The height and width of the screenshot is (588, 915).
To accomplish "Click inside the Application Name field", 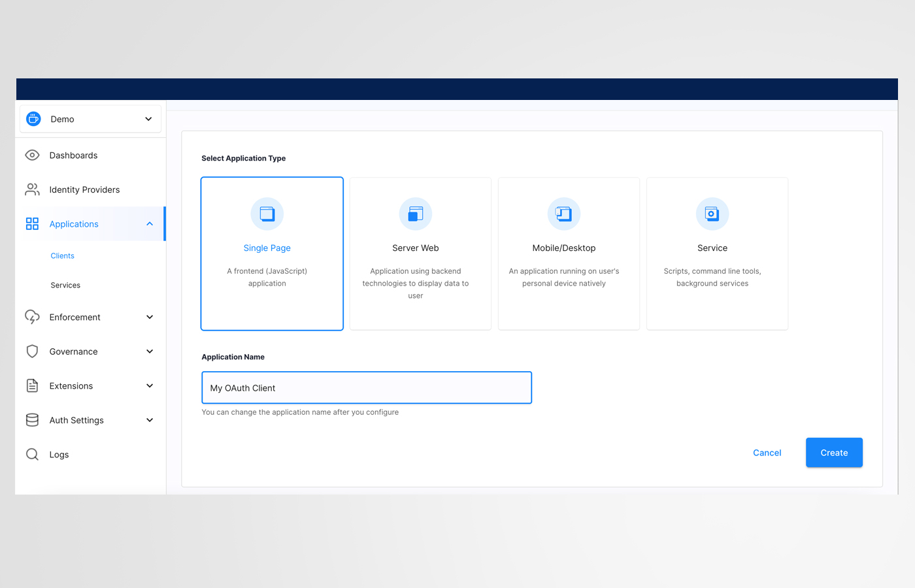I will point(366,387).
